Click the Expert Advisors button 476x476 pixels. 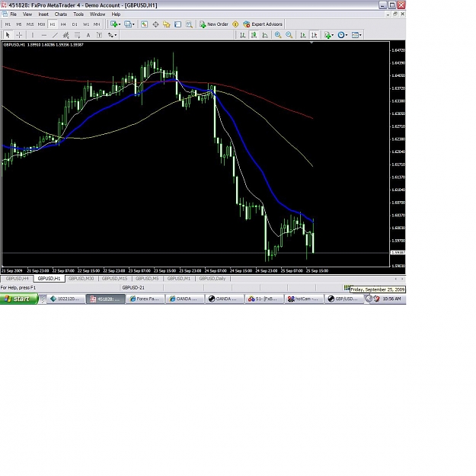[x=263, y=24]
